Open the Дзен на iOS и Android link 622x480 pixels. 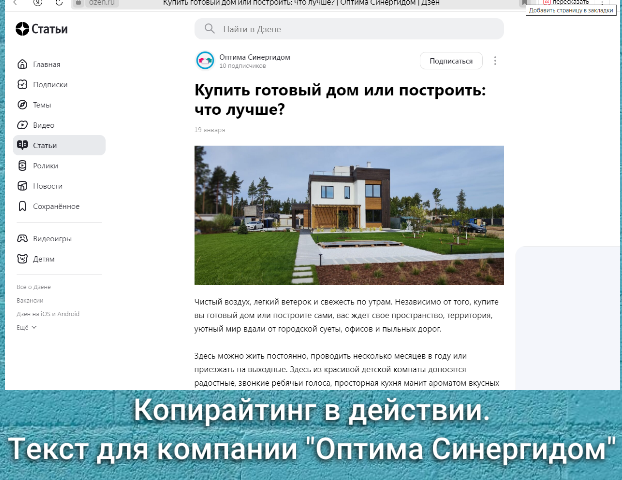click(x=48, y=313)
